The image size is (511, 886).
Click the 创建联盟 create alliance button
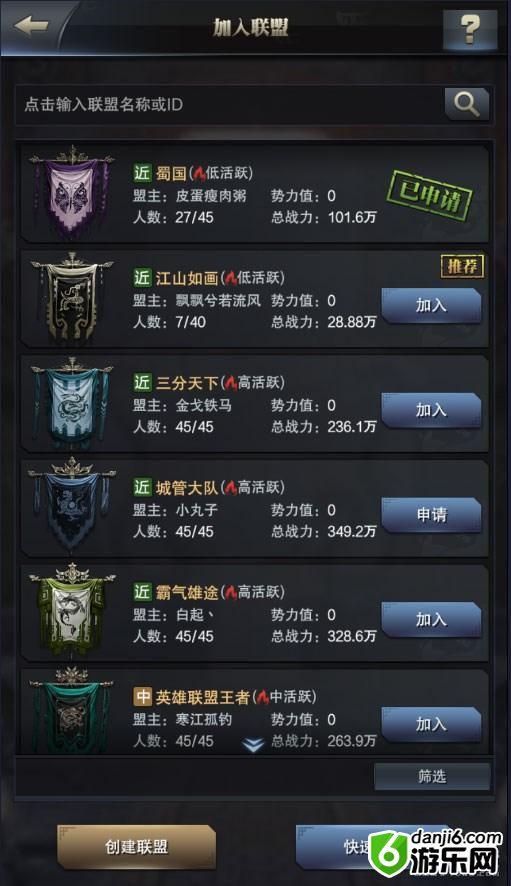[x=136, y=846]
